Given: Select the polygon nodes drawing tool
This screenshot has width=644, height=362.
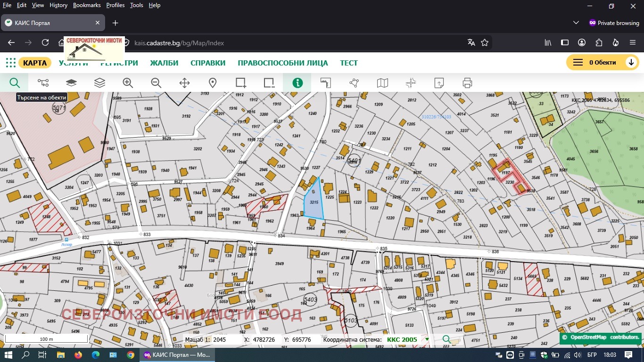Looking at the screenshot, I should click(x=354, y=83).
